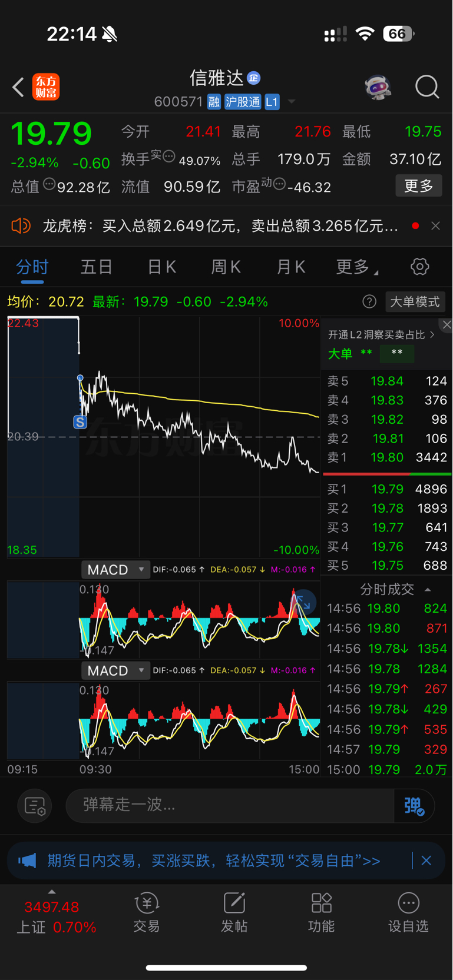
Task: Tap the verified 企 badge beside 信雅达
Action: 254,78
